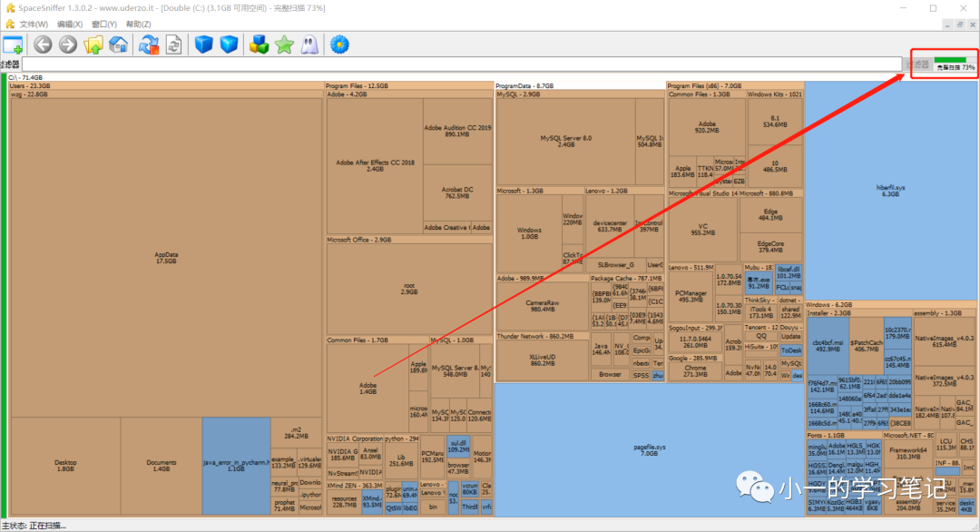Viewport: 980px width, 532px height.
Task: Toggle the ghost unknown space icon
Action: (x=309, y=45)
